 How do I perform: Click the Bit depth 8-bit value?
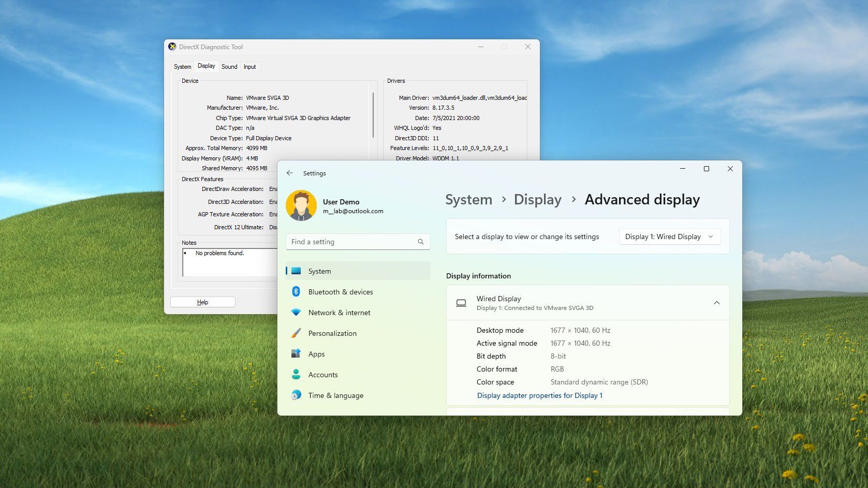[x=558, y=356]
